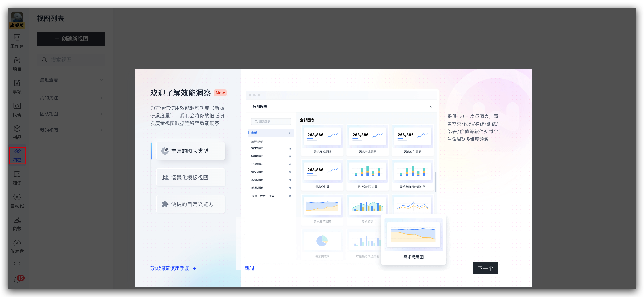The width and height of the screenshot is (644, 297).
Task: Select the 需求各阶段停留时间 chart thumbnail
Action: coord(412,175)
